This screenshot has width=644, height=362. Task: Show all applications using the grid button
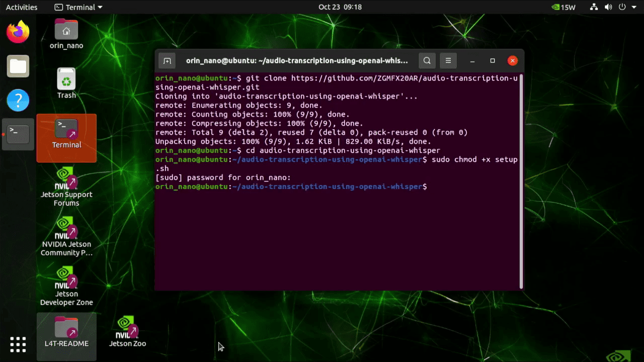tap(18, 344)
